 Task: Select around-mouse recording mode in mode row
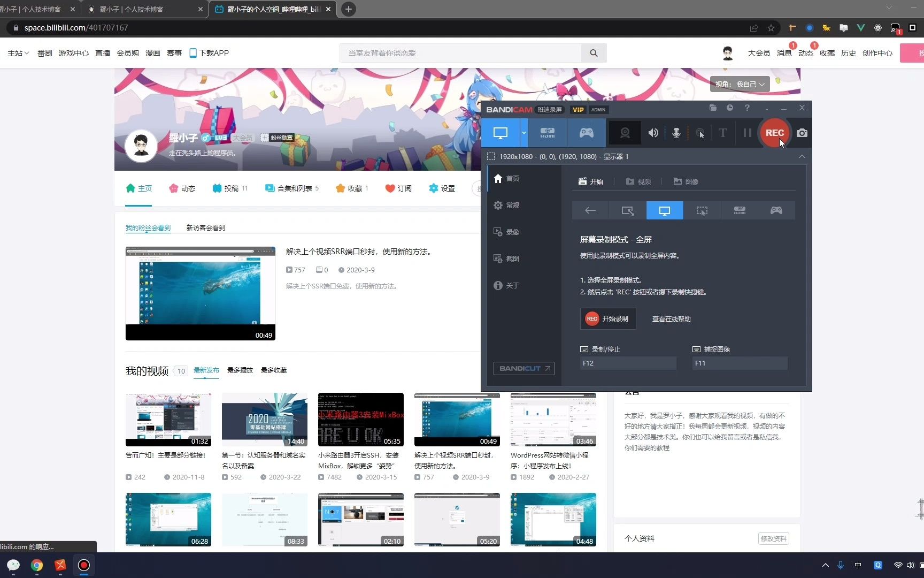[x=702, y=210]
